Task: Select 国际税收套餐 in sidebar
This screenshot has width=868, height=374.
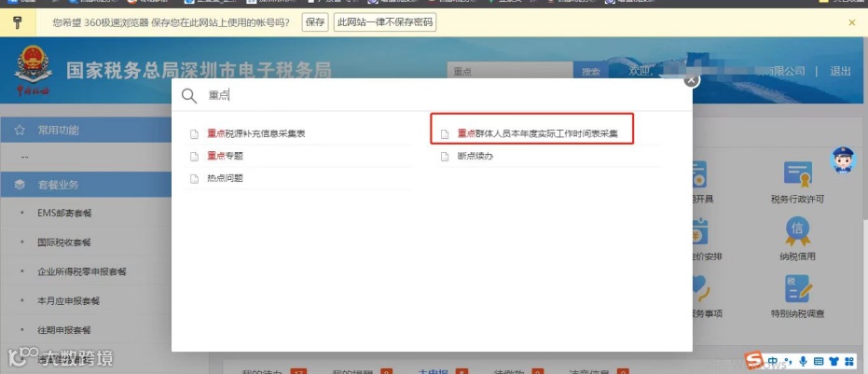Action: coord(63,242)
